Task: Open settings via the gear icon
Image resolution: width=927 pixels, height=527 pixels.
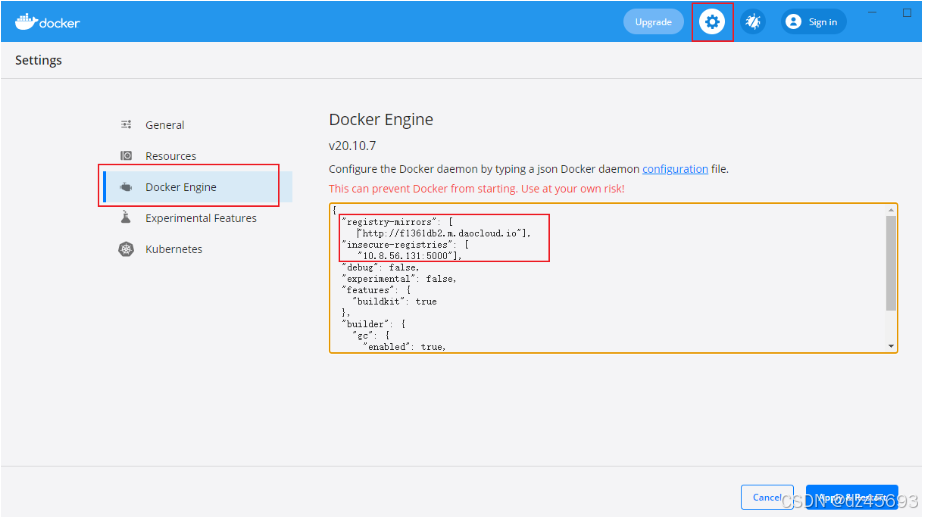Action: tap(712, 22)
